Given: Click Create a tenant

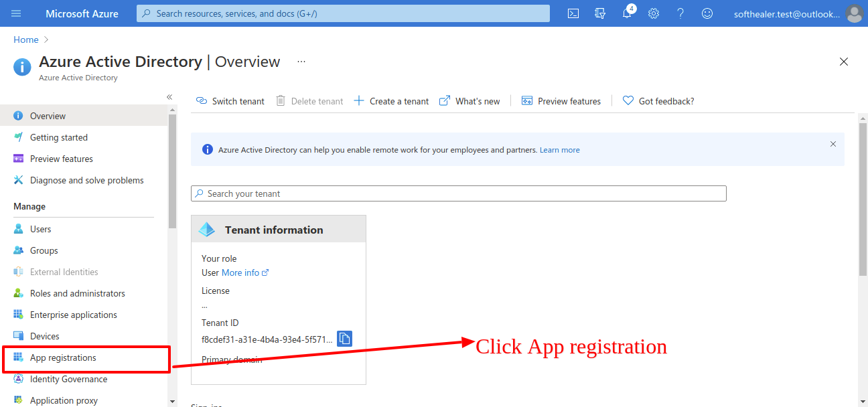Looking at the screenshot, I should (x=391, y=101).
